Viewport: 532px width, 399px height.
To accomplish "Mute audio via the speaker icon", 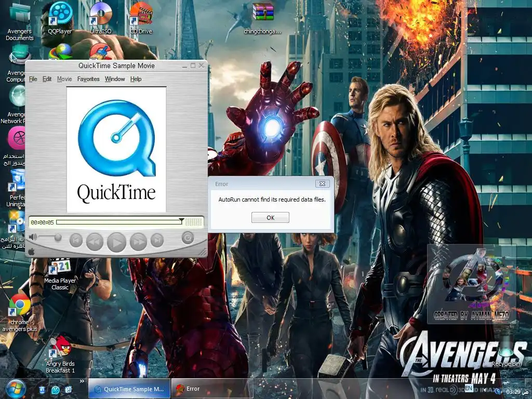I will point(33,237).
